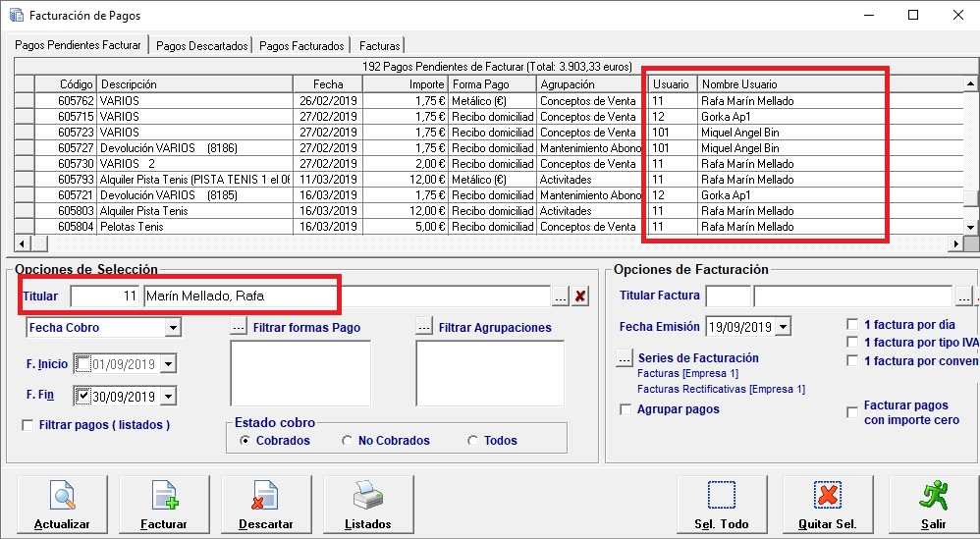Click the Descartar button
Viewport: 980px width, 539px height.
[x=266, y=504]
